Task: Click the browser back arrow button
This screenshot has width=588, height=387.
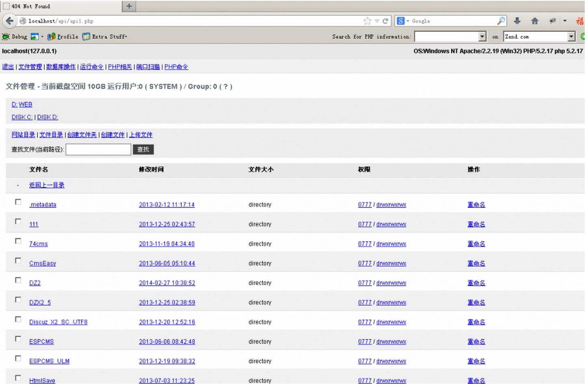Action: point(10,21)
